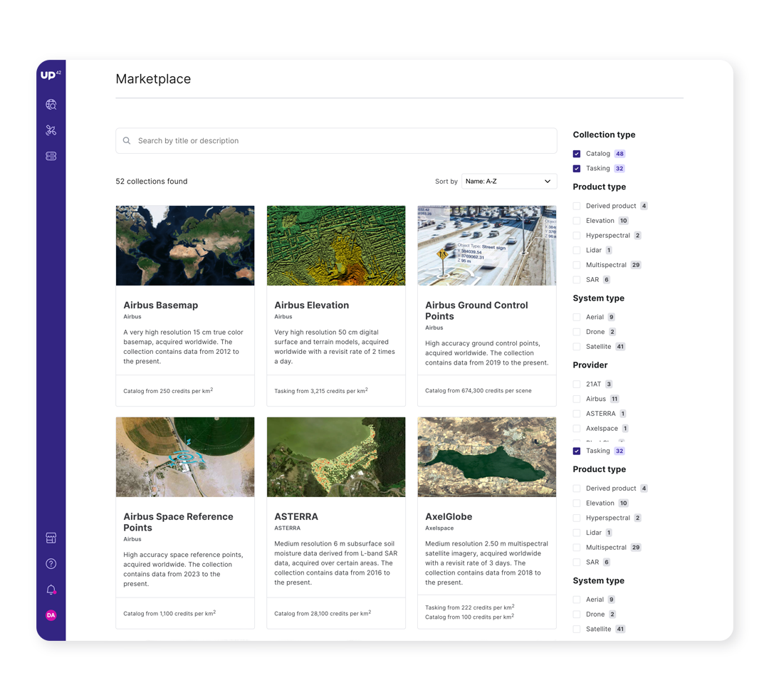Open the Airbus Elevation terrain thumbnail
Screen dimensions: 769x700
336,245
